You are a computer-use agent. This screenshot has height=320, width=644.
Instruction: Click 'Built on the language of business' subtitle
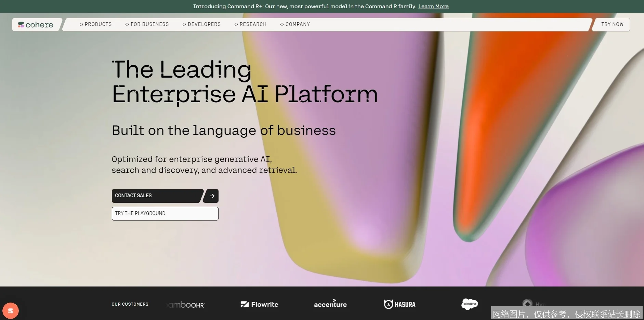pyautogui.click(x=224, y=131)
